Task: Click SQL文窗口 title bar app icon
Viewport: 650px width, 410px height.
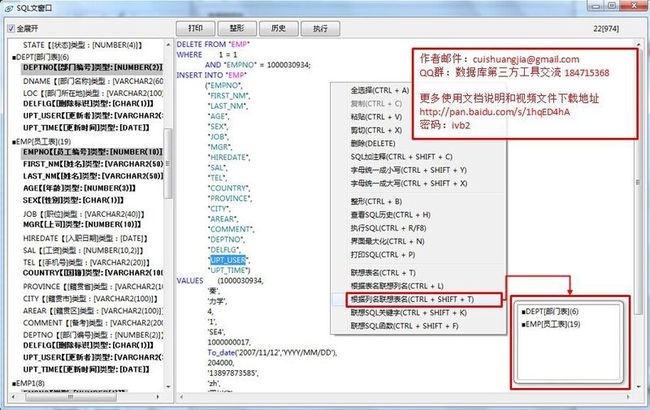Action: click(9, 8)
